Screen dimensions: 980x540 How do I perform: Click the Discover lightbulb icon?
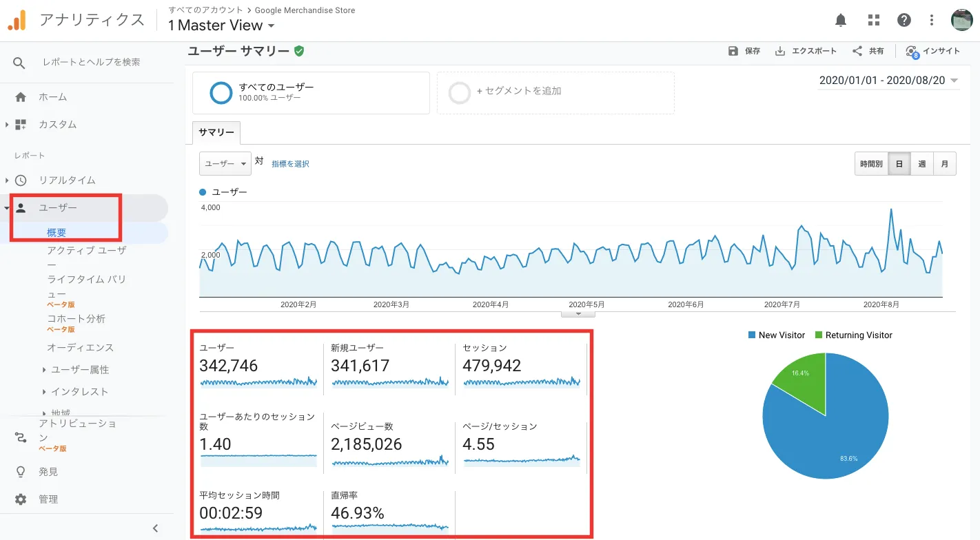pyautogui.click(x=21, y=472)
